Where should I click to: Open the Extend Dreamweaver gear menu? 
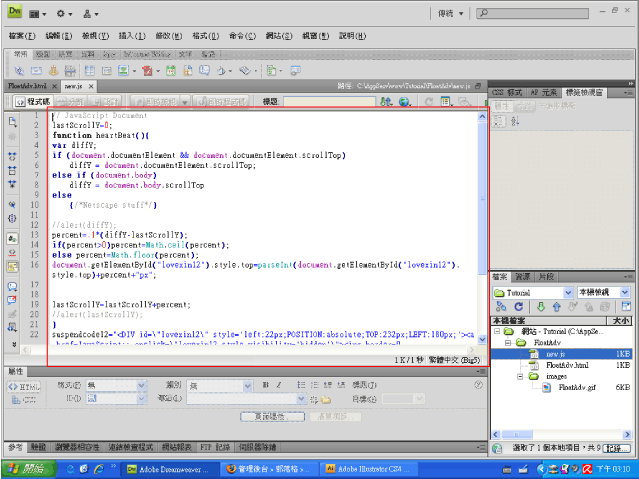click(x=64, y=14)
